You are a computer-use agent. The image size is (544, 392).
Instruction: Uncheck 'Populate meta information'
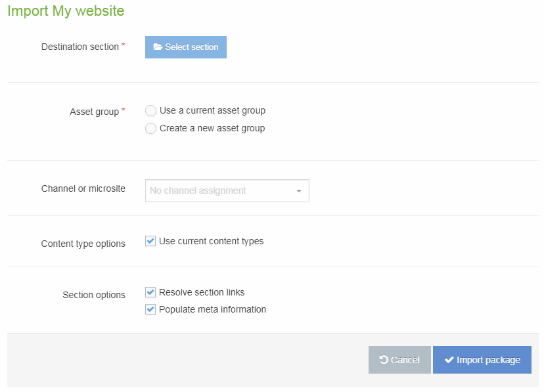pyautogui.click(x=150, y=309)
